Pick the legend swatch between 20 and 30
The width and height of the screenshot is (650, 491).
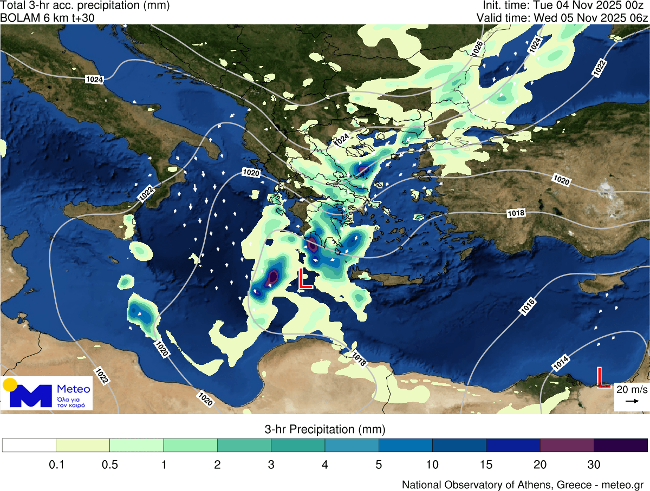[567, 444]
